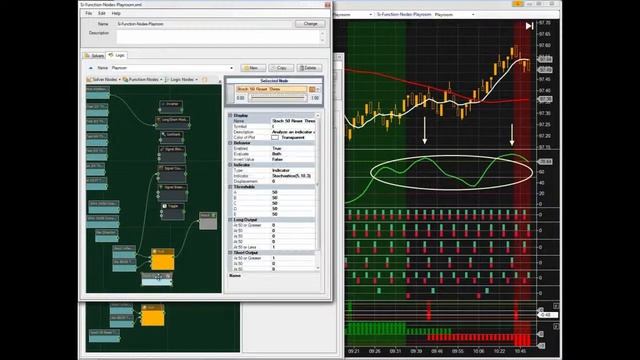
Task: Collapse the Display property group
Action: pos(230,116)
